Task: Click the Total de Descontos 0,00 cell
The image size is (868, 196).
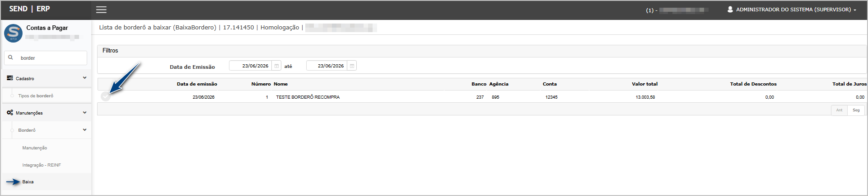Action: (x=770, y=97)
